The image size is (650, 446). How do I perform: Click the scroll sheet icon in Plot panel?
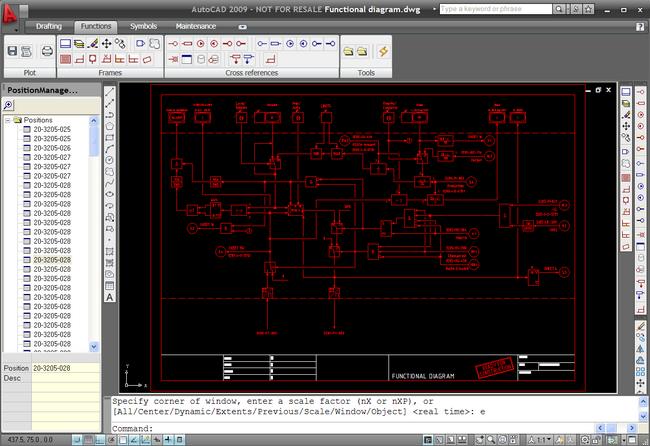[x=27, y=51]
